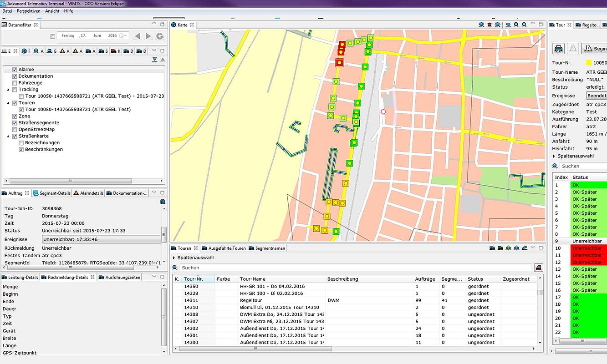607x364 pixels.
Task: Click the green plus icon in the Touren toolbar
Action: tap(508, 248)
